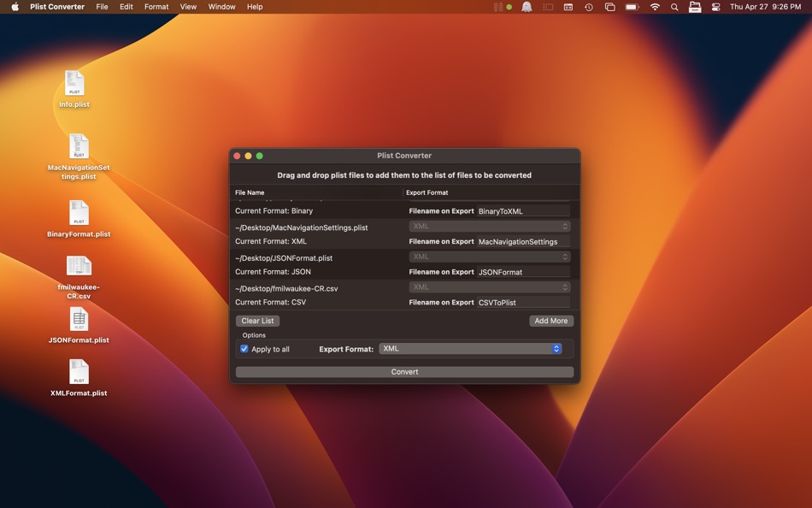Open the Info.plist desktop file icon

74,83
